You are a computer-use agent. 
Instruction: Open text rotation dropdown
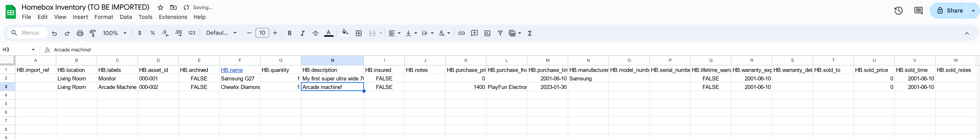[444, 33]
